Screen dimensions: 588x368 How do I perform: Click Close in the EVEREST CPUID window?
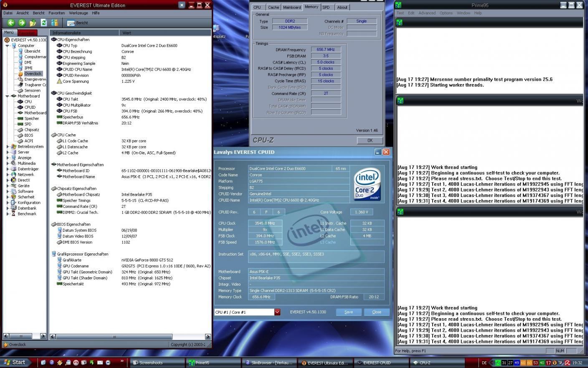click(377, 312)
